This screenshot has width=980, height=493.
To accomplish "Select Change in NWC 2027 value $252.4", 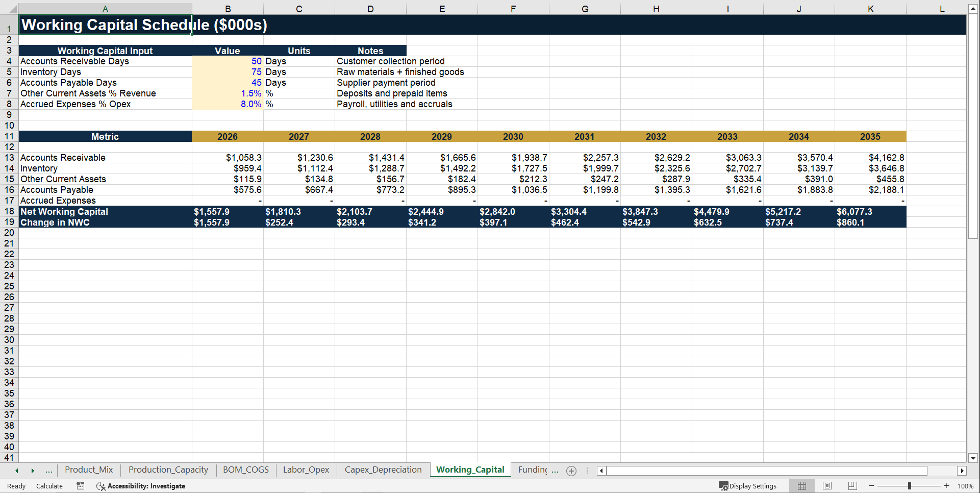I will (299, 223).
